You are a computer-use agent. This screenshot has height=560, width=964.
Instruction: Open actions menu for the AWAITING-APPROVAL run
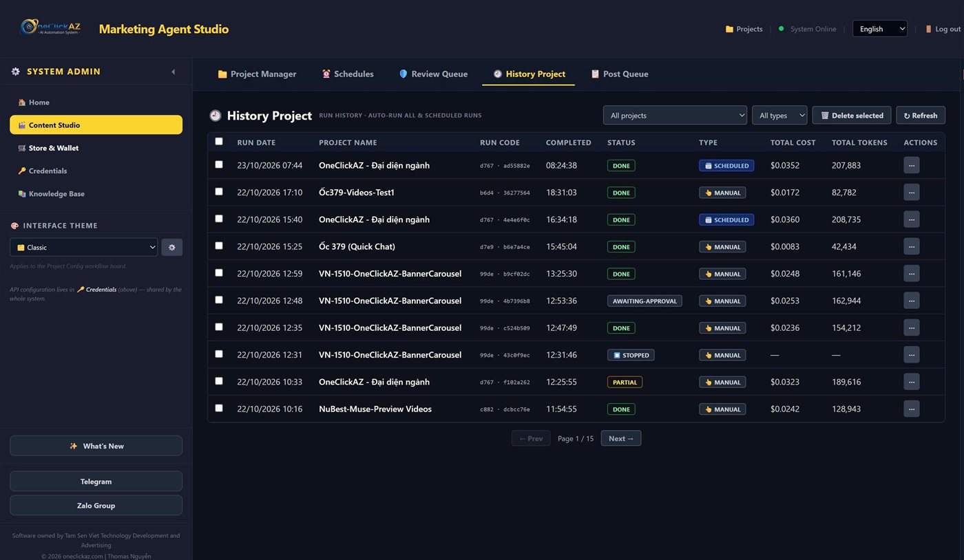[912, 301]
